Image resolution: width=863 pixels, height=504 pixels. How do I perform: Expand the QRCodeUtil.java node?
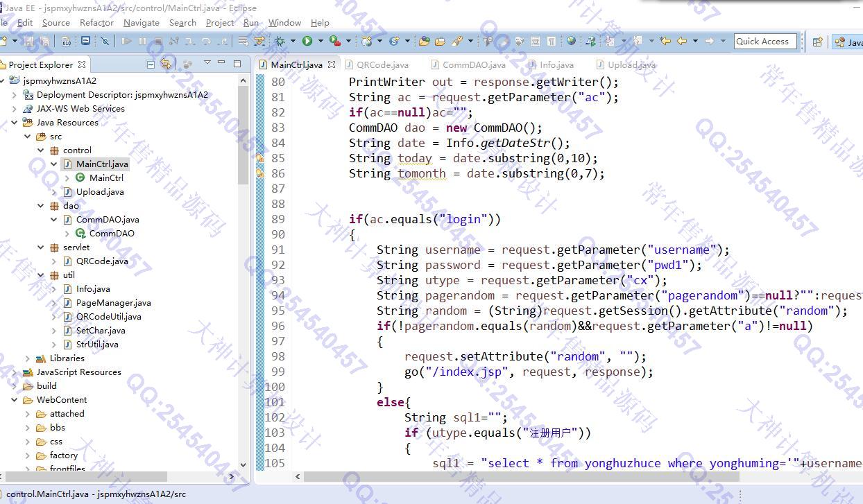[x=54, y=317]
